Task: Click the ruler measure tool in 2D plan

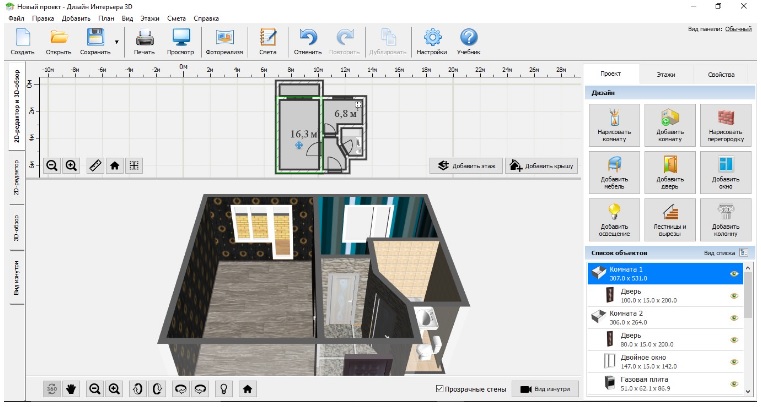Action: tap(95, 166)
